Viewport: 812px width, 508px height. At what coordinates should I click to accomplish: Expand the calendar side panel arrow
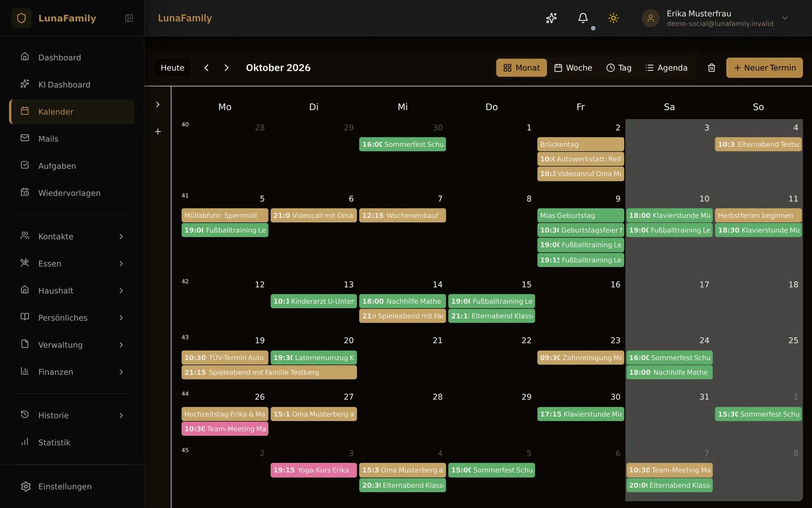tap(158, 105)
